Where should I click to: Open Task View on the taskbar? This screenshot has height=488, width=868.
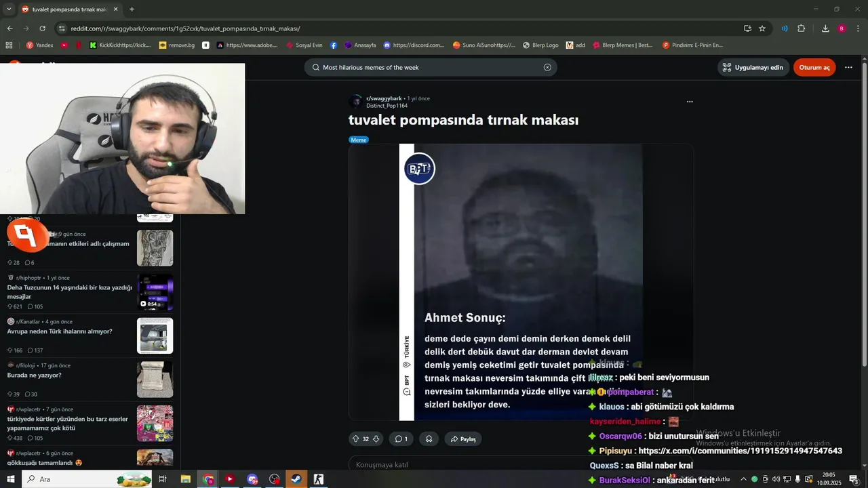163,479
